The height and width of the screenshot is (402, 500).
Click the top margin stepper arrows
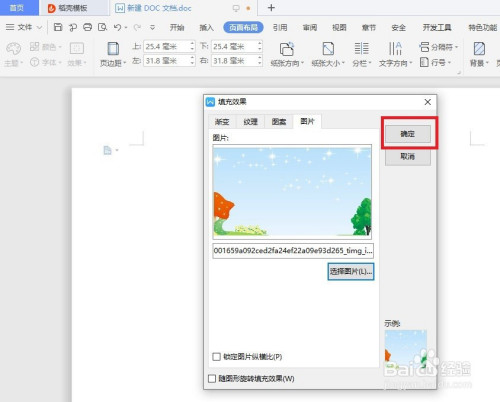pyautogui.click(x=192, y=46)
